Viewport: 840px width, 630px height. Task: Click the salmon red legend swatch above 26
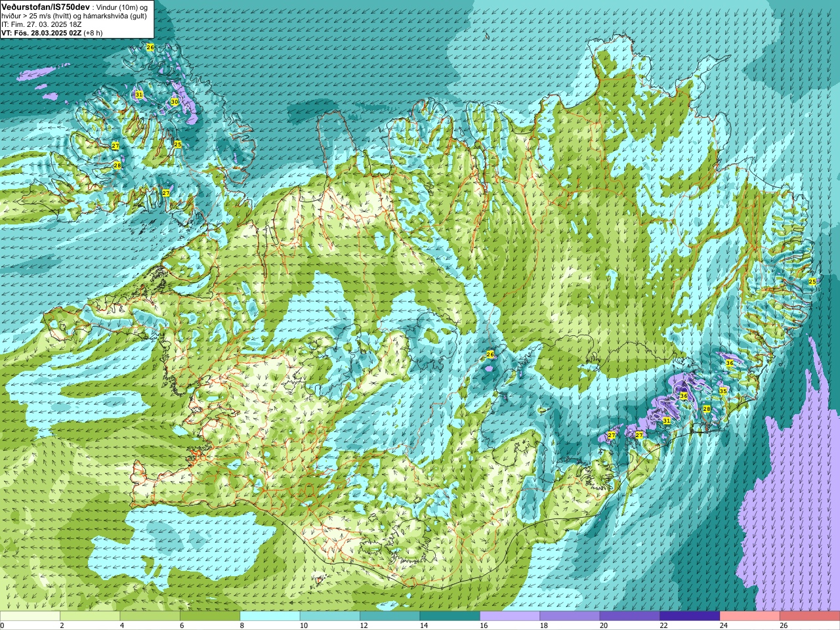point(810,616)
